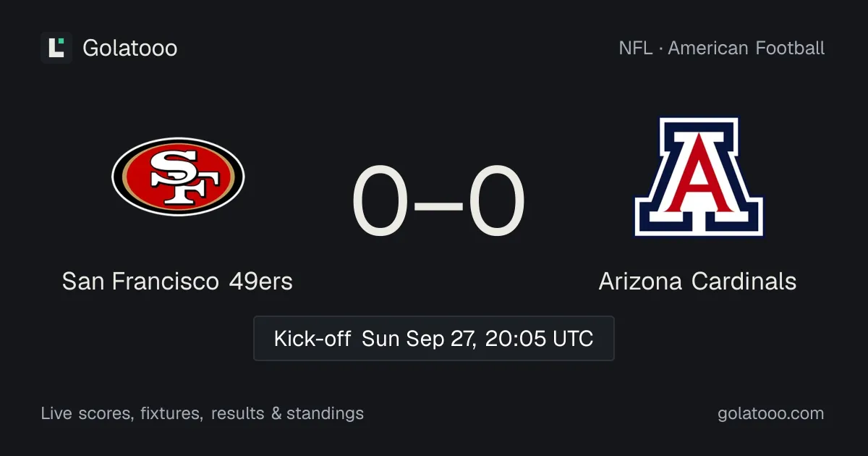
Task: Click the Live scores footer text
Action: (x=87, y=414)
